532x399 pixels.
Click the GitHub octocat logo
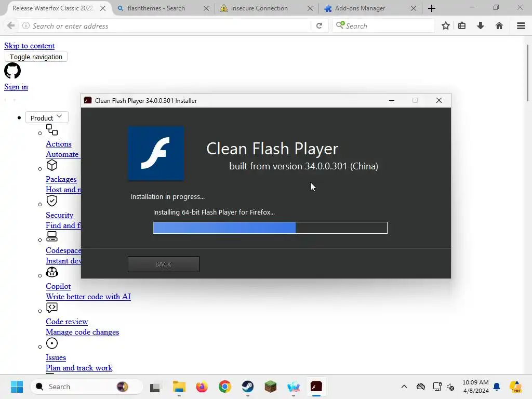point(12,71)
